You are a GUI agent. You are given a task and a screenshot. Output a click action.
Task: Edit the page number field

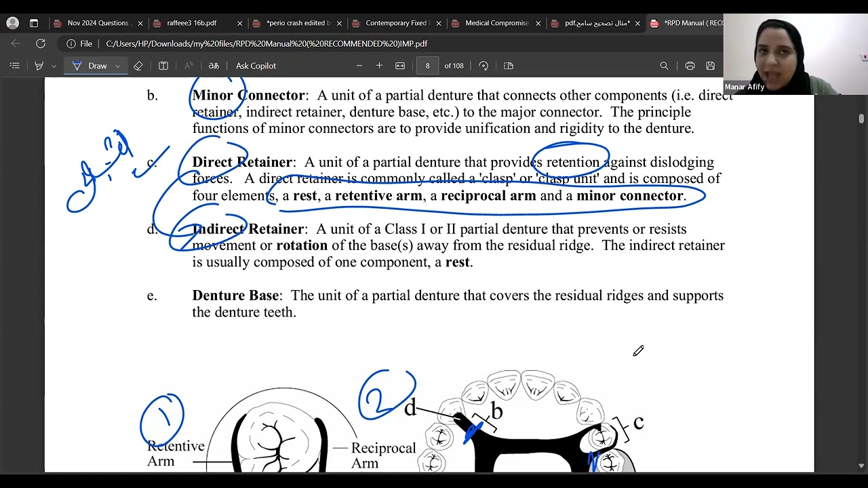coord(427,66)
